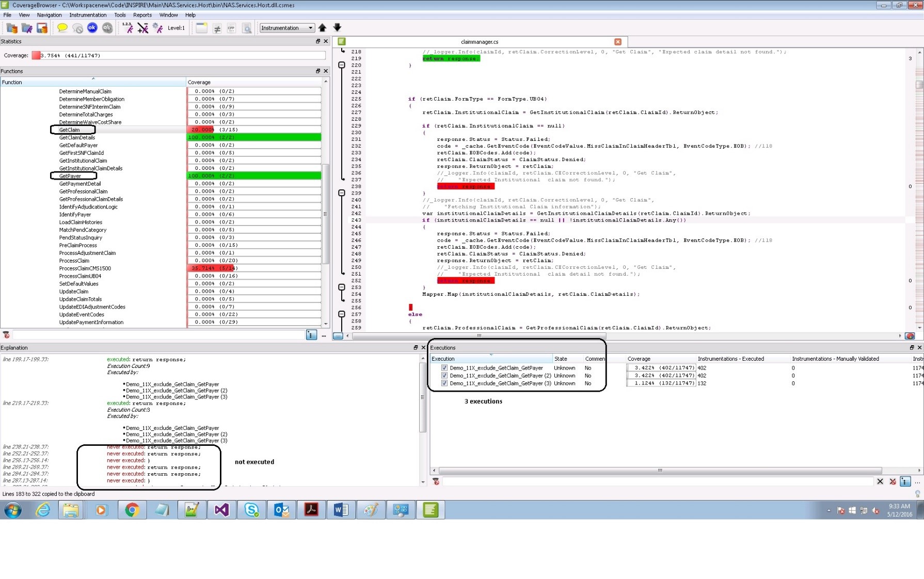Image resolution: width=924 pixels, height=579 pixels.
Task: Collapse the code fold marker at line 220
Action: pos(341,65)
